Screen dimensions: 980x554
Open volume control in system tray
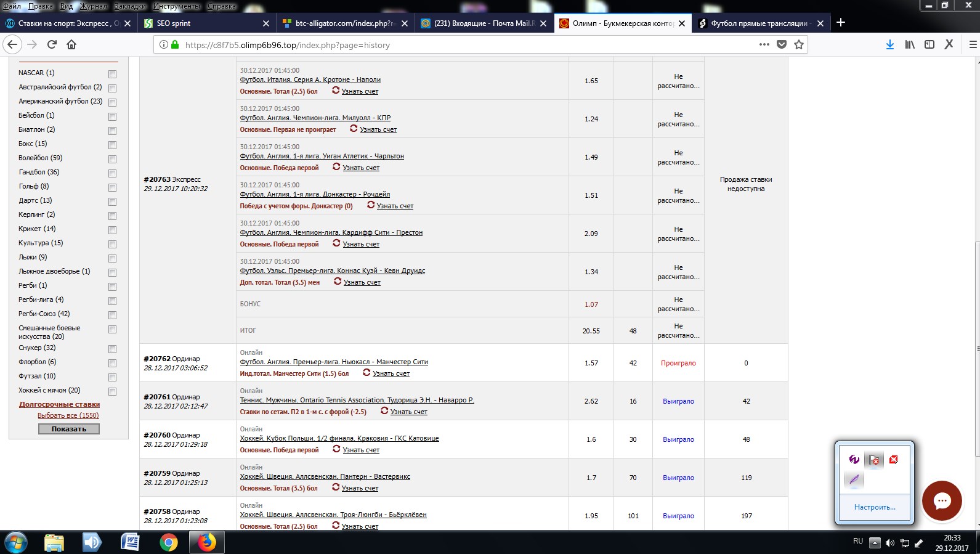click(x=889, y=543)
